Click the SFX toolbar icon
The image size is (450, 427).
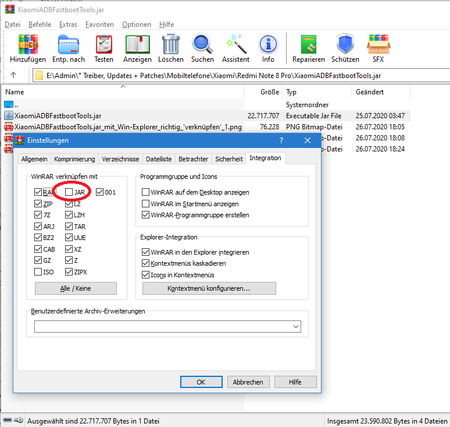pyautogui.click(x=378, y=48)
